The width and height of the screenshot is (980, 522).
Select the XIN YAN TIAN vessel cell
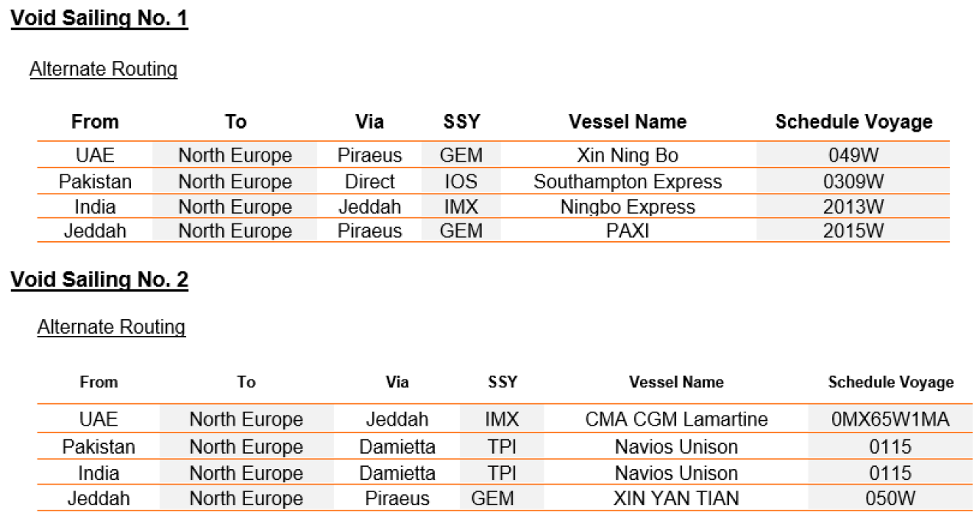tap(676, 498)
